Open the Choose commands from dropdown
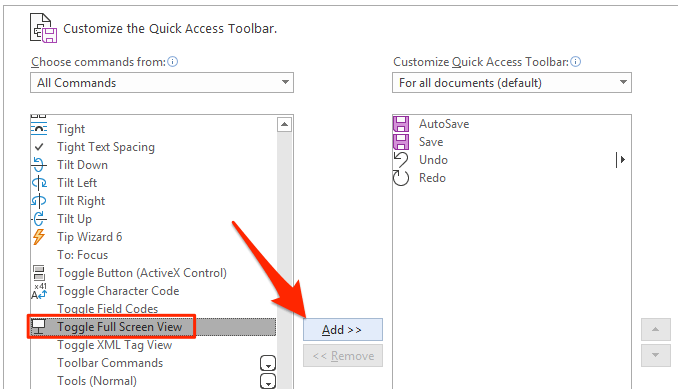 pyautogui.click(x=162, y=83)
